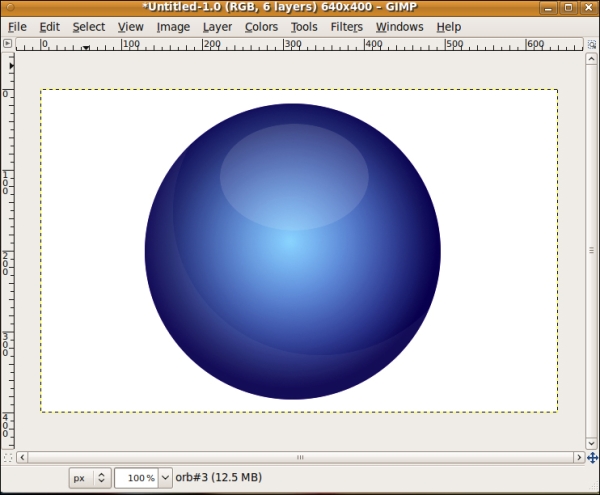
Task: Click the horizontal scrollbar right arrow
Action: [579, 458]
